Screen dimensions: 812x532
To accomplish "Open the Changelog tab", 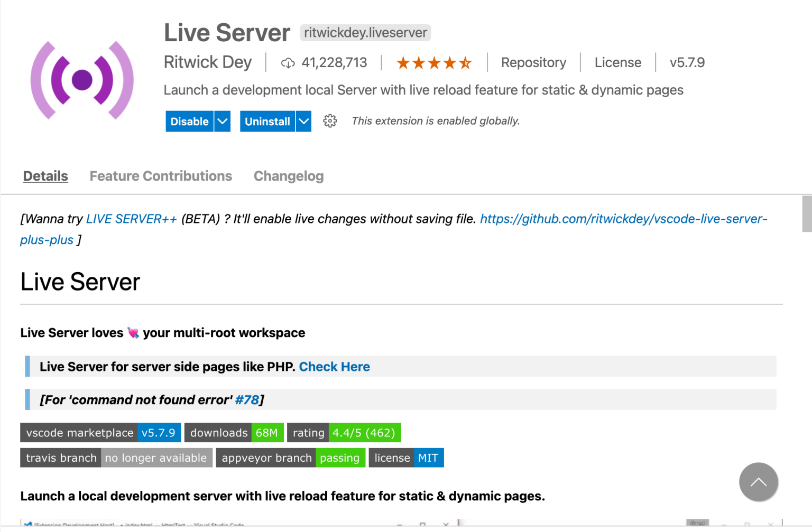I will [x=289, y=176].
